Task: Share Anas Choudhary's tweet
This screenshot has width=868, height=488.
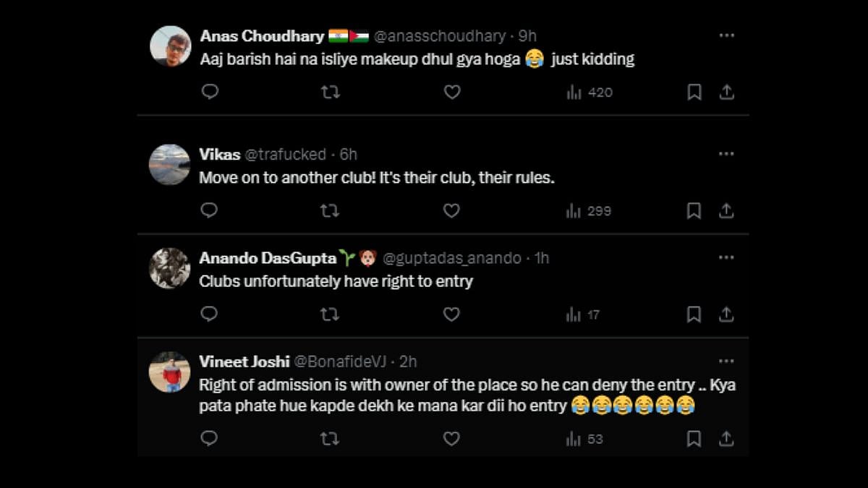Action: 726,92
